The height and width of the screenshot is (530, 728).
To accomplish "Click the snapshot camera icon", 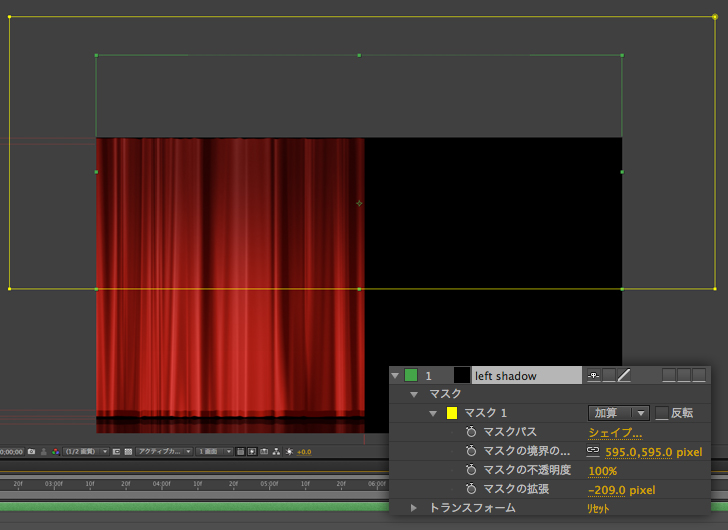I will [x=32, y=452].
